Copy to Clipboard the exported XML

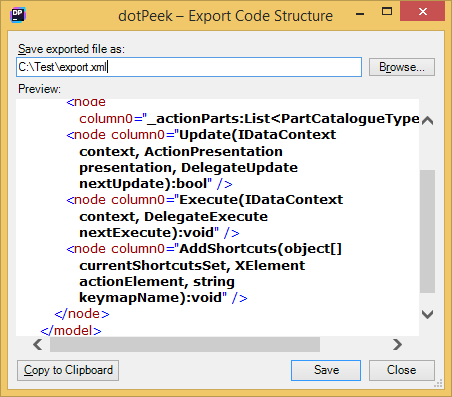(x=68, y=370)
